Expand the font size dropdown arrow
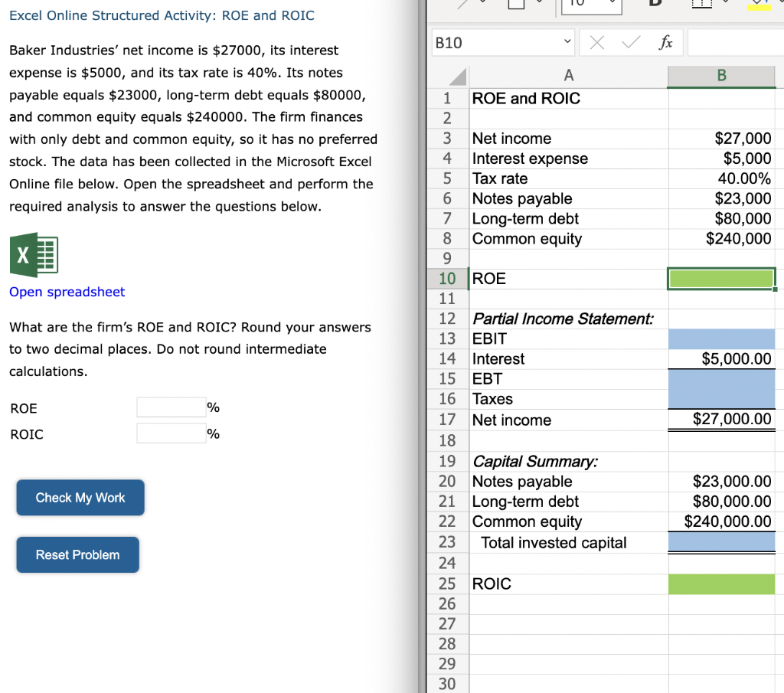The height and width of the screenshot is (693, 784). pyautogui.click(x=612, y=5)
